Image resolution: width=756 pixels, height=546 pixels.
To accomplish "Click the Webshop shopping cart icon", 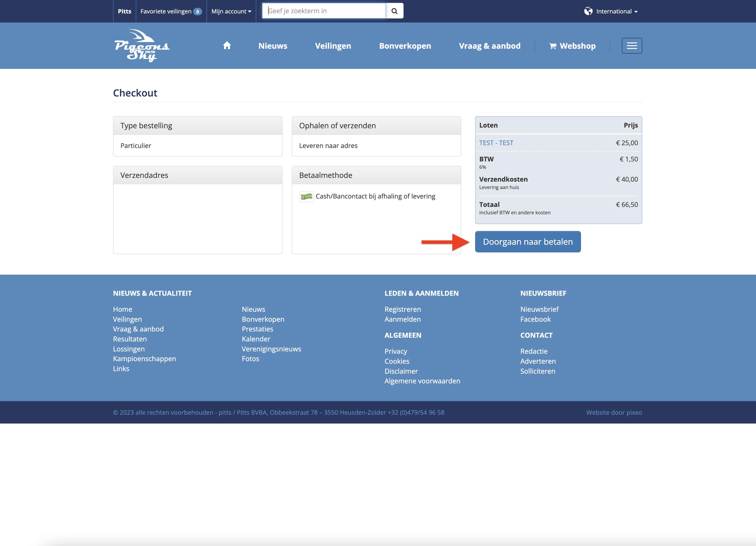I will click(x=553, y=46).
